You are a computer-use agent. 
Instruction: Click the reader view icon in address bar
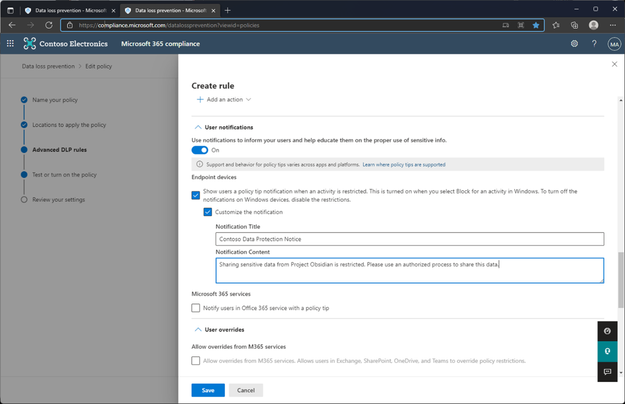pyautogui.click(x=505, y=25)
